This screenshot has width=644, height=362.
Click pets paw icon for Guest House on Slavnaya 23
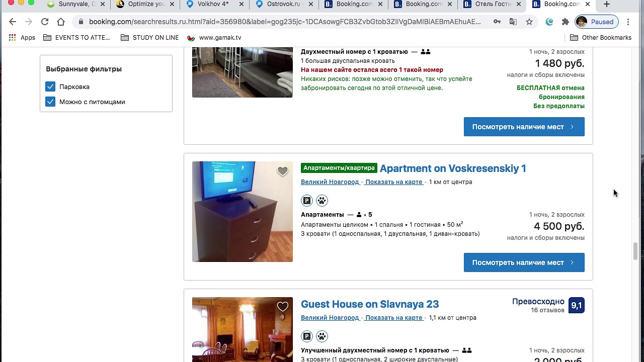[x=322, y=336]
